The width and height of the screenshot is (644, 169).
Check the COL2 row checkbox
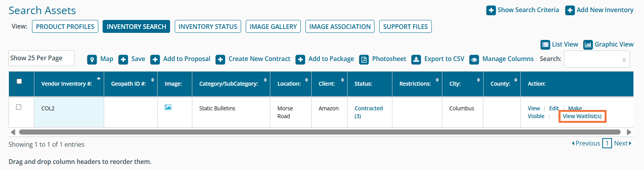pyautogui.click(x=19, y=107)
